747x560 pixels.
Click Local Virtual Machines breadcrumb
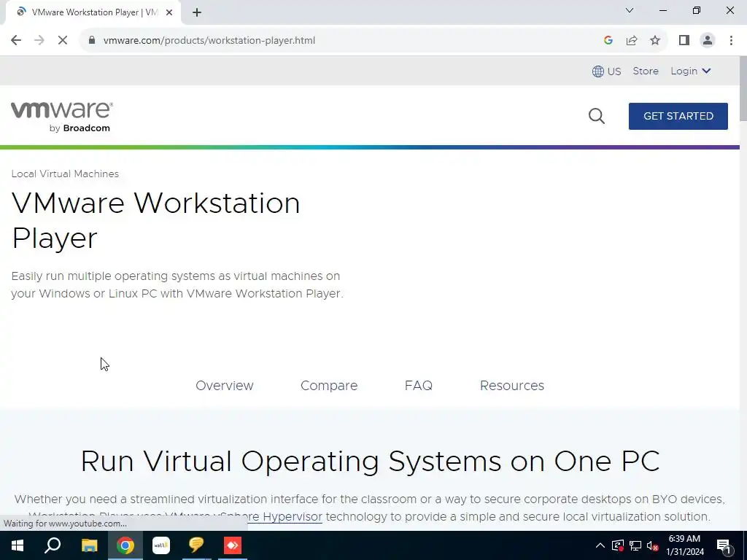tap(65, 174)
